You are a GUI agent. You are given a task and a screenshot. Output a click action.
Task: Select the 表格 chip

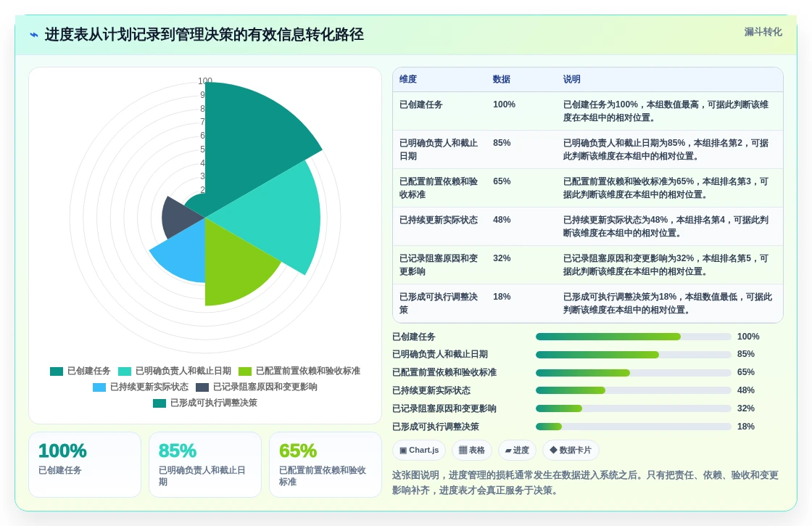click(x=472, y=450)
